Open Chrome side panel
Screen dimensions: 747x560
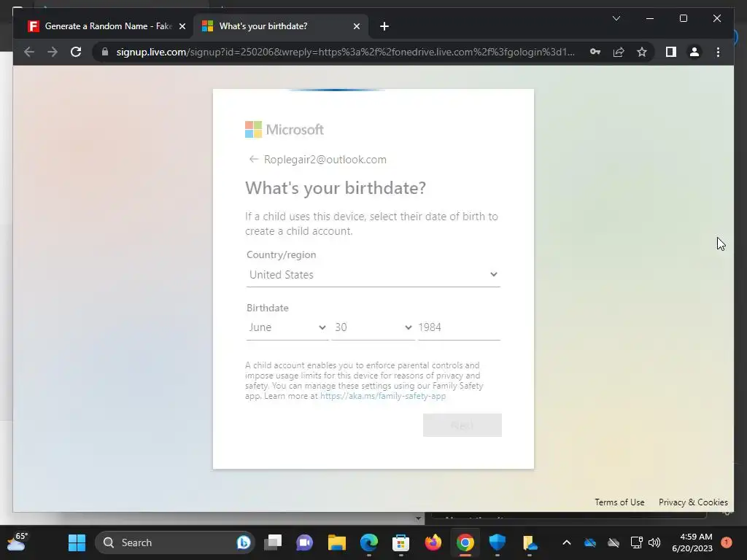671,52
